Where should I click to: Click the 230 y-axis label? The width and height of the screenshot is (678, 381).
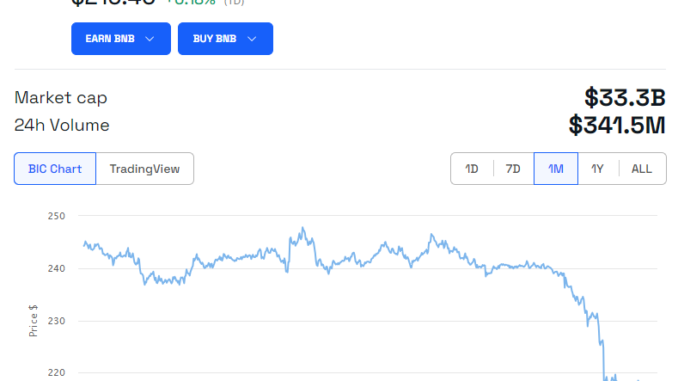pos(56,321)
